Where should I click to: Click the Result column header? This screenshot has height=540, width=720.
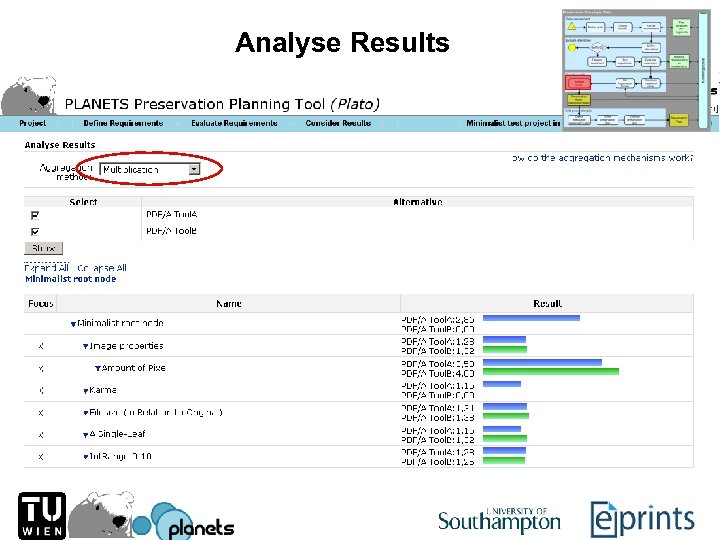(547, 304)
